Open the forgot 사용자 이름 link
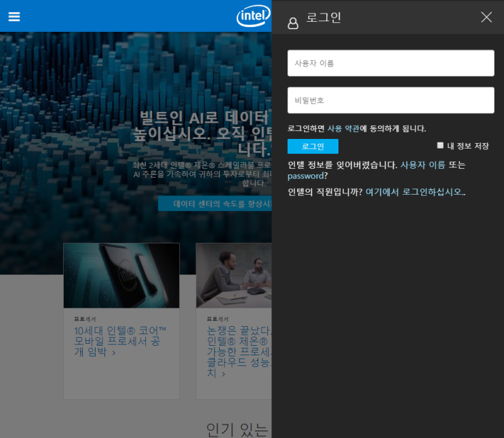504x438 pixels. click(x=423, y=165)
